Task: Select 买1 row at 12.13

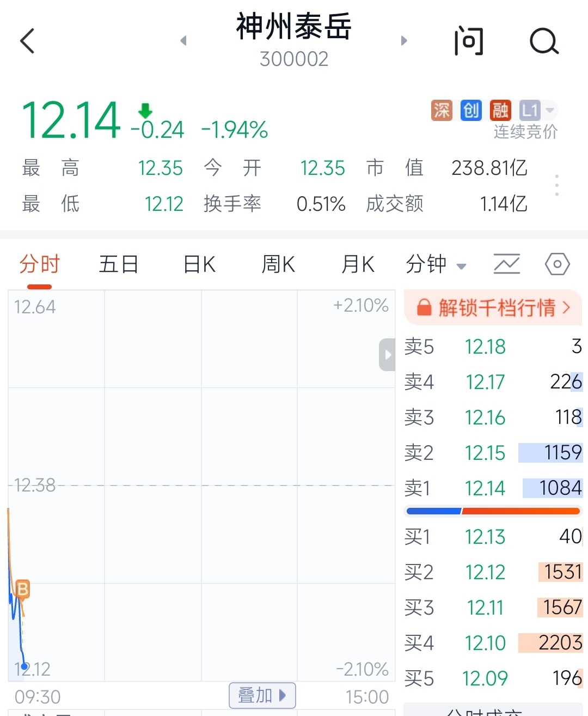Action: coord(493,537)
